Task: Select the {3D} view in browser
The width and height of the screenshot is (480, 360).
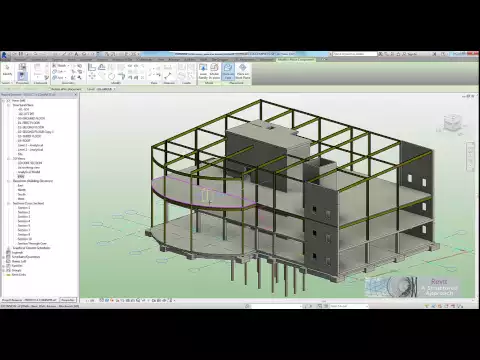Action: tap(21, 176)
